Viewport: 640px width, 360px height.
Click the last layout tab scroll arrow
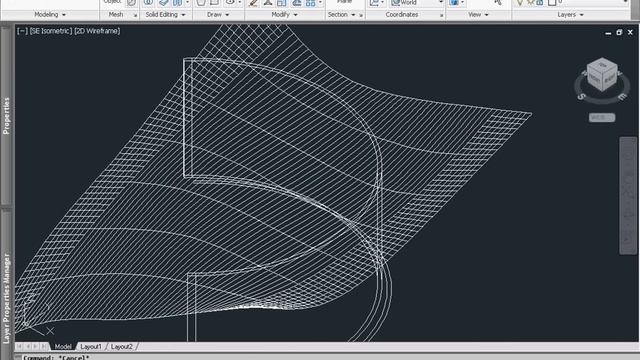point(44,346)
